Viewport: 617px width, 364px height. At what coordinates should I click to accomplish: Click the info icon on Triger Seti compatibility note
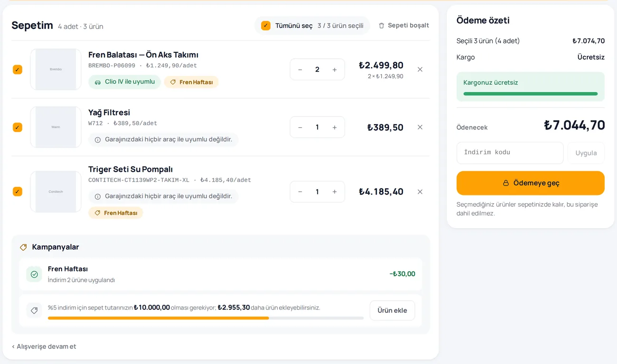(98, 196)
